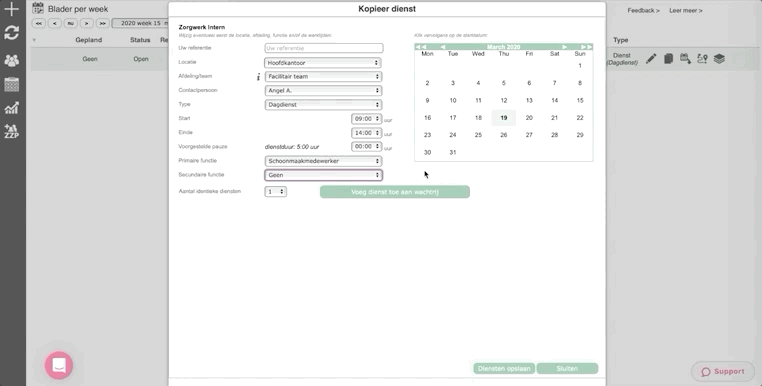The image size is (762, 386).
Task: Click the calendar icon beside Blader per week
Action: pos(38,8)
